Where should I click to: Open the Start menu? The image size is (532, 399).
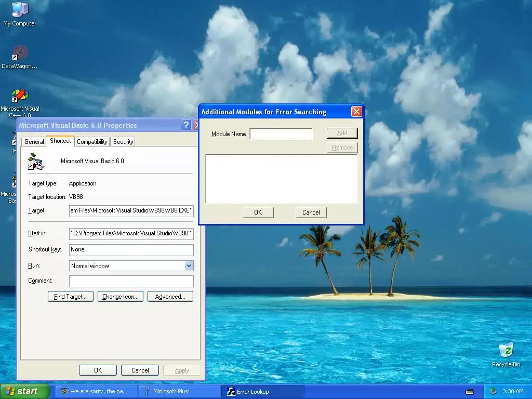click(24, 392)
